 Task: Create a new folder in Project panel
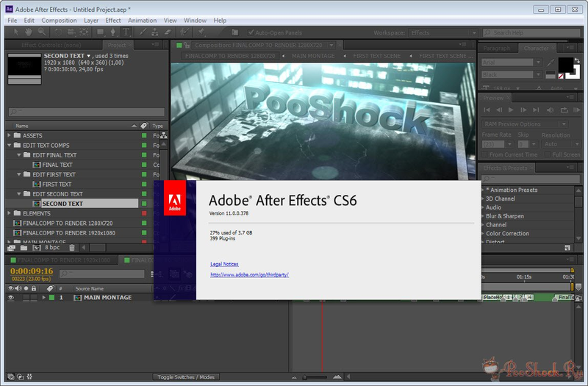click(x=24, y=248)
